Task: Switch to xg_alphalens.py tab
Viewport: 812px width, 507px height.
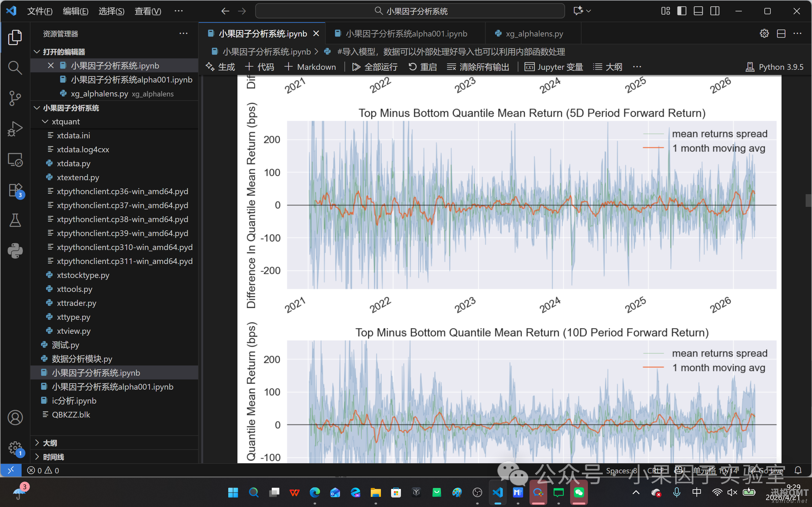Action: click(534, 34)
